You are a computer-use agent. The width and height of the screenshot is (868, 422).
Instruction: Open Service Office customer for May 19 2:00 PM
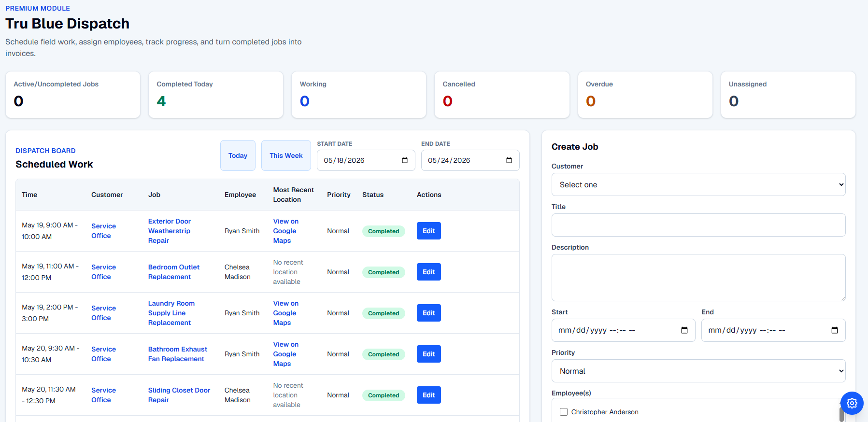click(103, 313)
